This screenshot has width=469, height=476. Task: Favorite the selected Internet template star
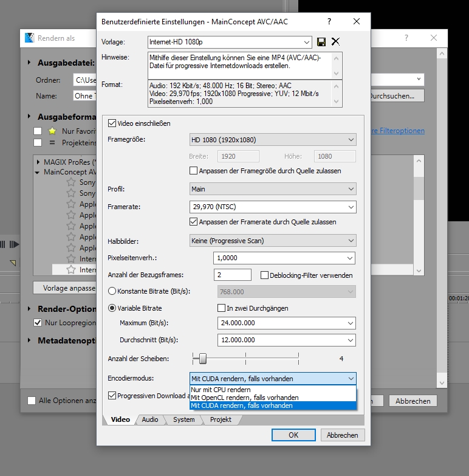click(71, 269)
